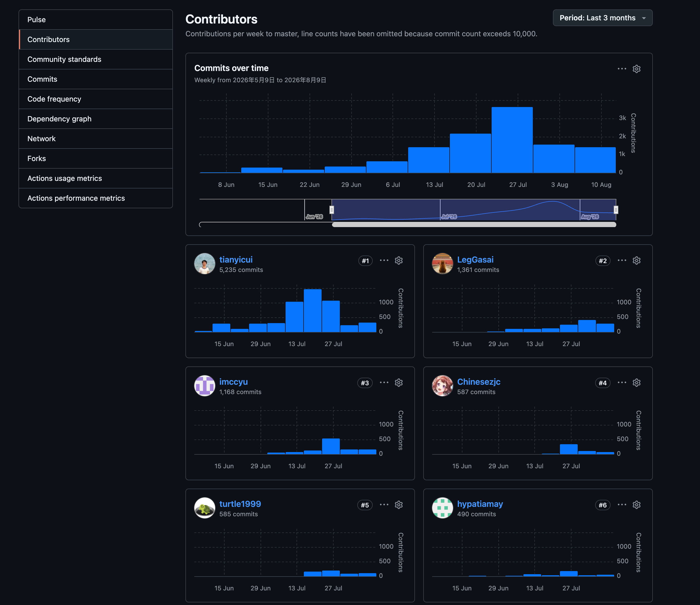Image resolution: width=700 pixels, height=605 pixels.
Task: Click turtle1999's turtle avatar
Action: [205, 508]
